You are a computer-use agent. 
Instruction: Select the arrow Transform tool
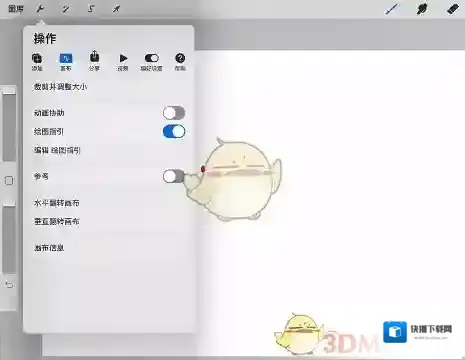(x=116, y=9)
